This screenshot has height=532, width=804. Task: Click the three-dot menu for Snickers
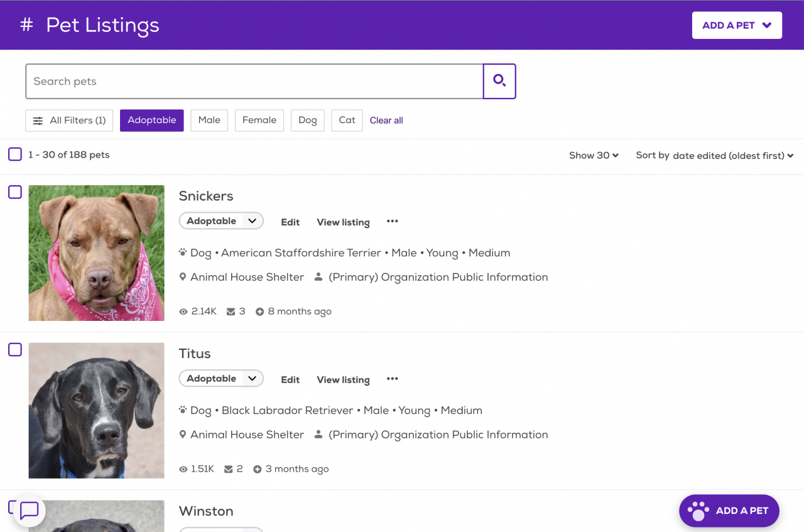[393, 221]
